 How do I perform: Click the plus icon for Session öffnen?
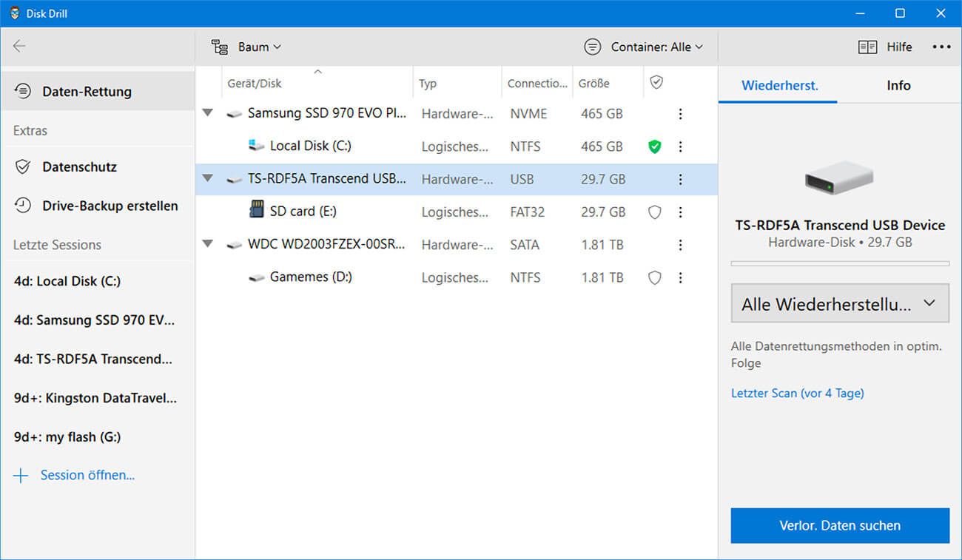coord(21,476)
